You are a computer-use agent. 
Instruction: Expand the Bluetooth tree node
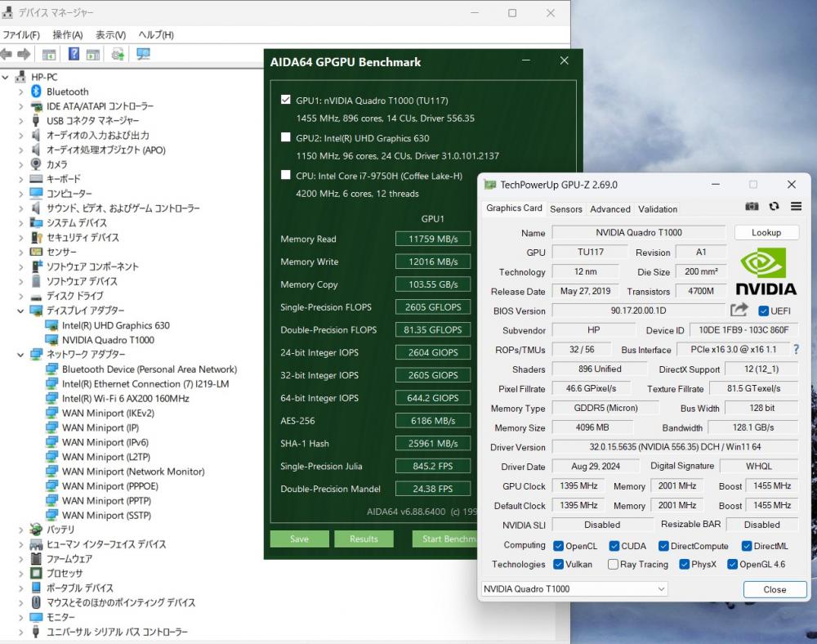pyautogui.click(x=21, y=92)
